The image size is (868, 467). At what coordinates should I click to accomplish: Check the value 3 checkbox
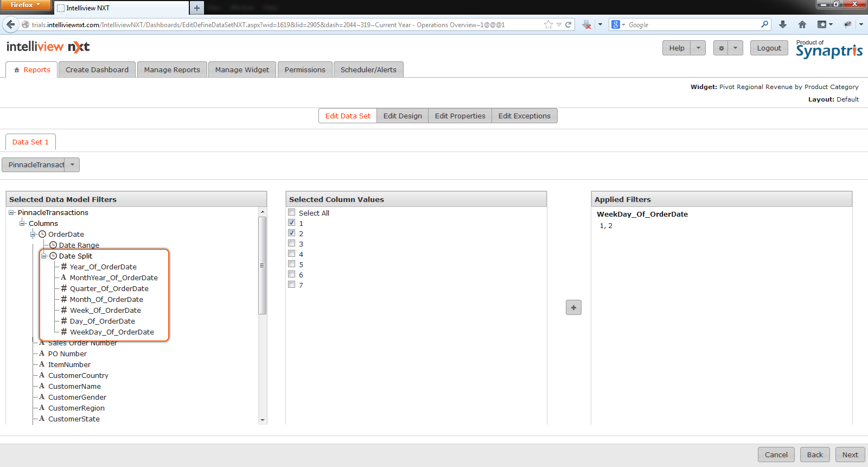(292, 243)
